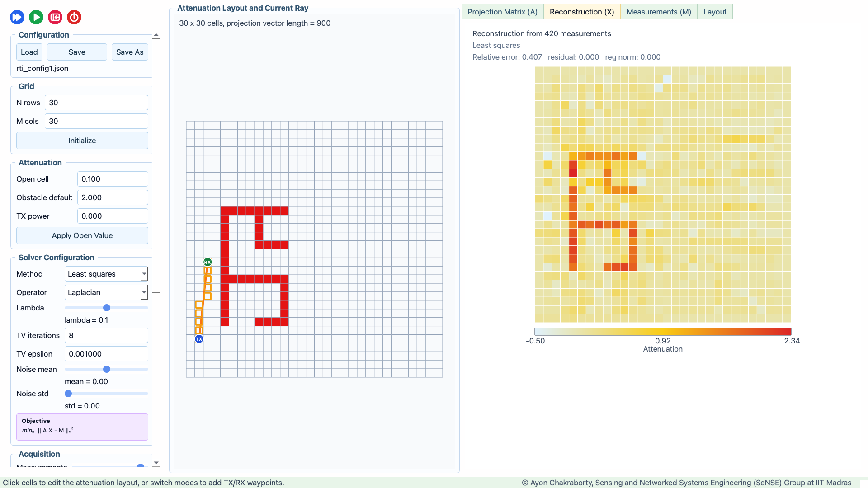Click the blue fast-forward icon
The height and width of the screenshot is (488, 868).
pyautogui.click(x=17, y=17)
